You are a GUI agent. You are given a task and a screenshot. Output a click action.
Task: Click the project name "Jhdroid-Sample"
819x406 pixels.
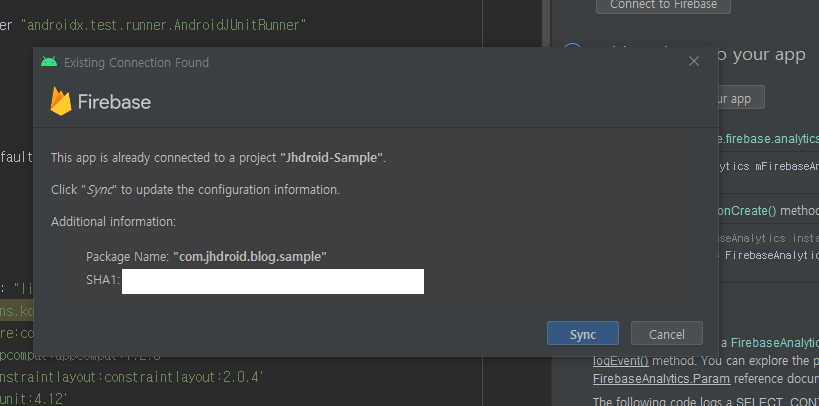point(332,157)
